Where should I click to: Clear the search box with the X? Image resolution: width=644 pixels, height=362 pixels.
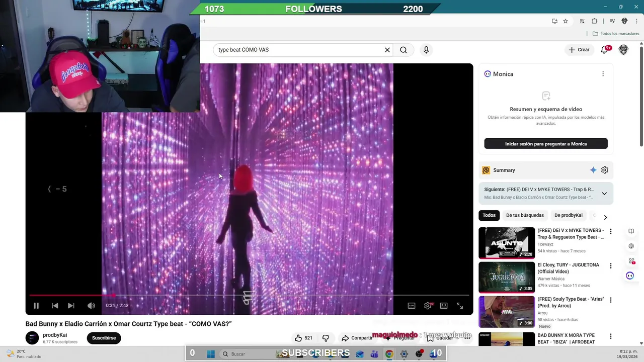tap(387, 50)
